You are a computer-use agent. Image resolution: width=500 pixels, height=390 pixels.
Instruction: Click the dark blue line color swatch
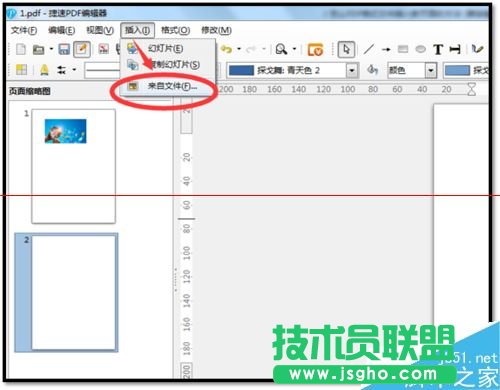tap(241, 70)
